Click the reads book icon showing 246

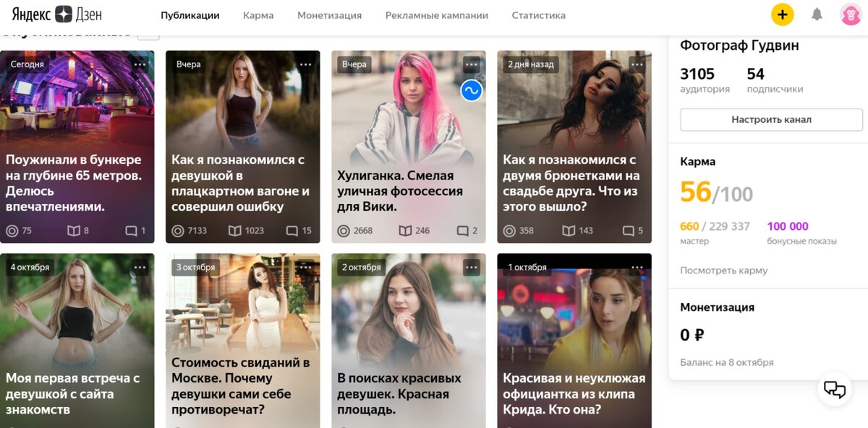tap(405, 231)
